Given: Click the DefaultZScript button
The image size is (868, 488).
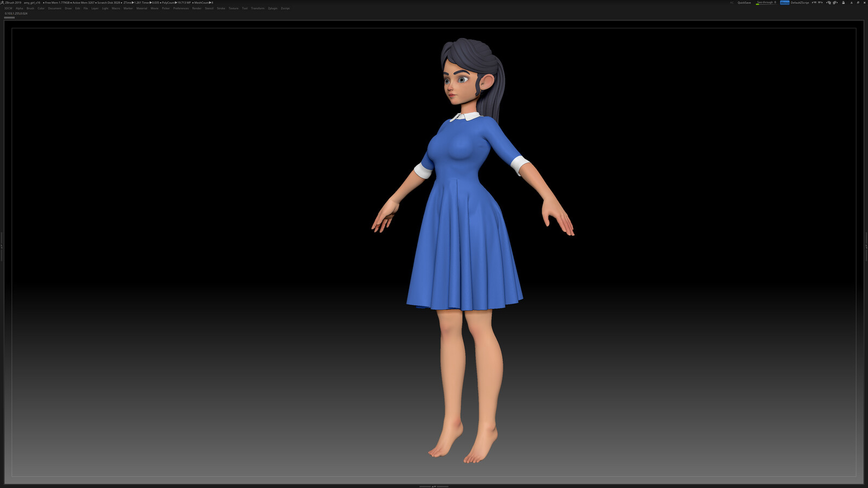Looking at the screenshot, I should [800, 3].
